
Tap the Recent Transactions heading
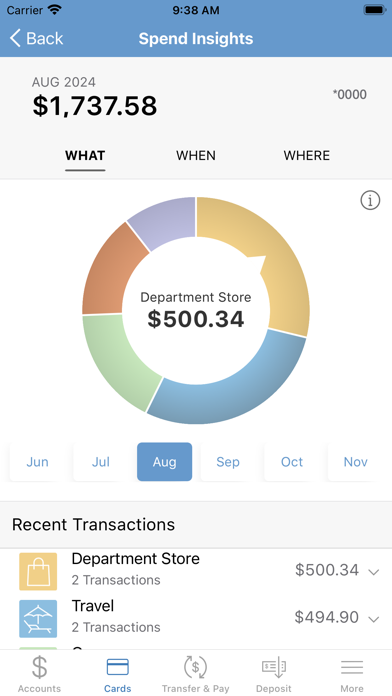[x=93, y=525]
